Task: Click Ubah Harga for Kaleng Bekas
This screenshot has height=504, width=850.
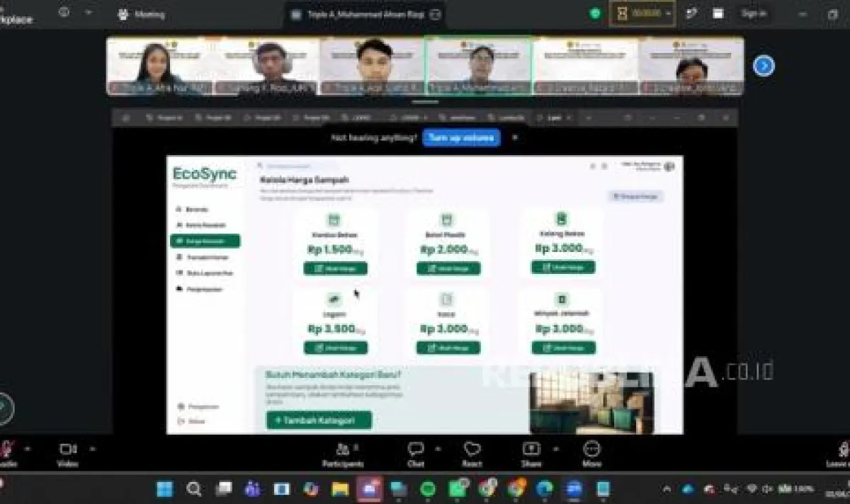Action: 563,268
